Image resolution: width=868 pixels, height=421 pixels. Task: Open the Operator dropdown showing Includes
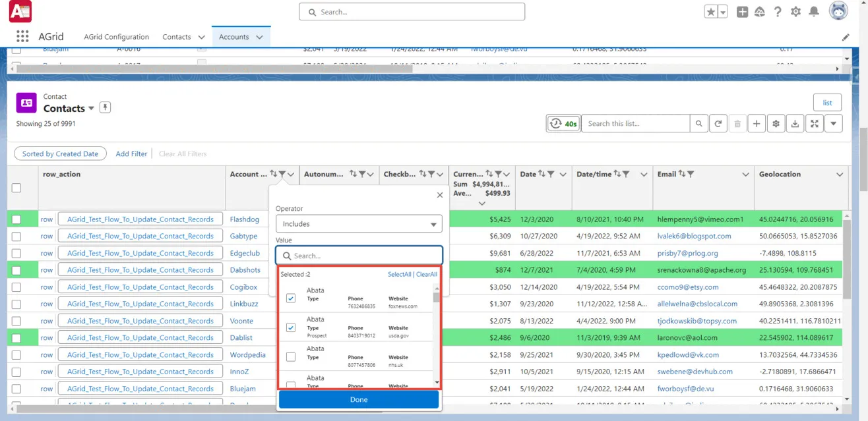(x=358, y=224)
